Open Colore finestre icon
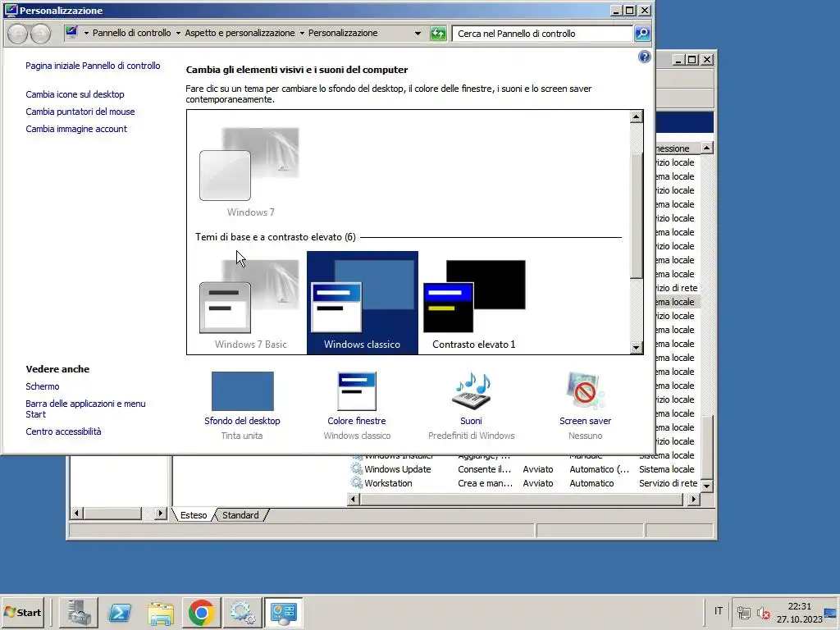Screen dimensions: 840x630 click(357, 391)
